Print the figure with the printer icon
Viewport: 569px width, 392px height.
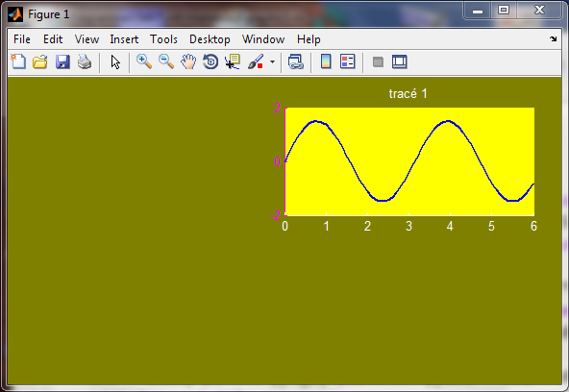(85, 61)
